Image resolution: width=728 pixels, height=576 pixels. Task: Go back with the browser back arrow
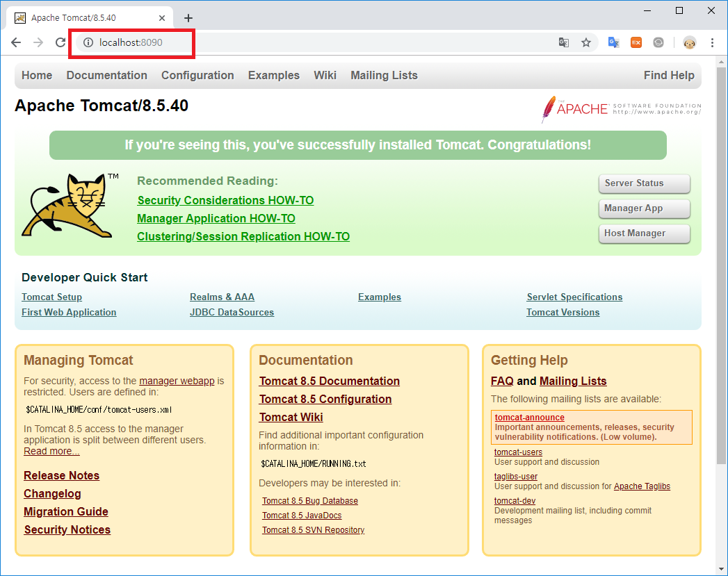(16, 42)
